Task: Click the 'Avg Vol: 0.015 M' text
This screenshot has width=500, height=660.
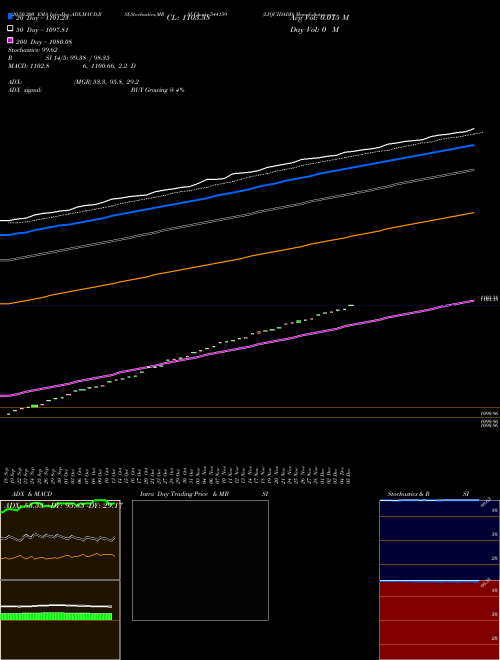Action: (x=319, y=18)
